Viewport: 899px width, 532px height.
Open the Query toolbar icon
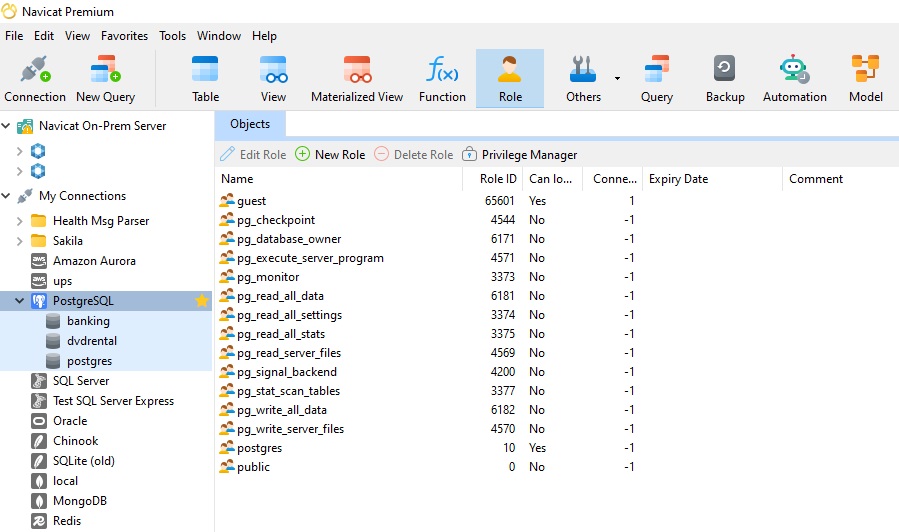tap(656, 79)
